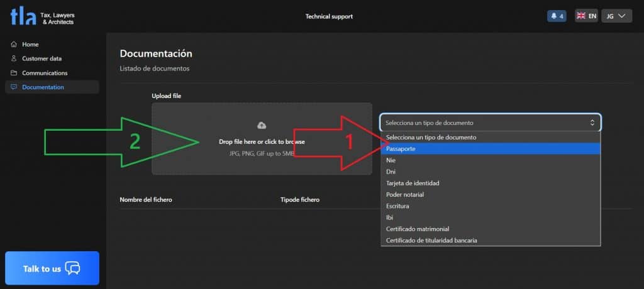
Task: Click the drop file upload area
Action: [x=262, y=151]
